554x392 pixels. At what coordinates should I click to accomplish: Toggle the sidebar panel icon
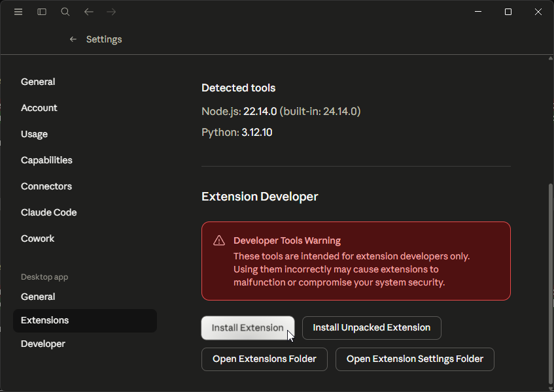click(x=41, y=11)
